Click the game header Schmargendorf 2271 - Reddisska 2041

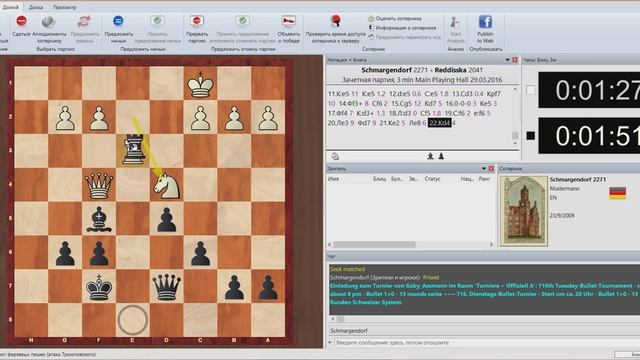click(x=422, y=70)
